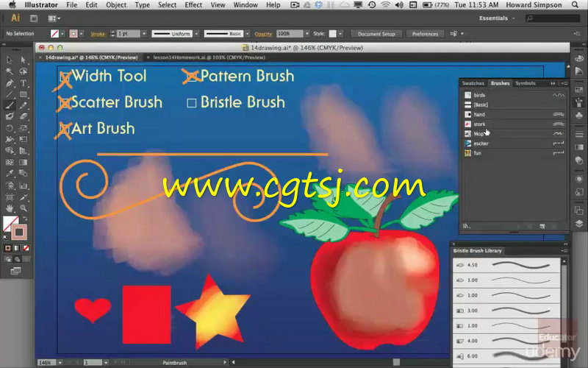The image size is (588, 368).
Task: Select the Rectangle shape tool
Action: [24, 94]
